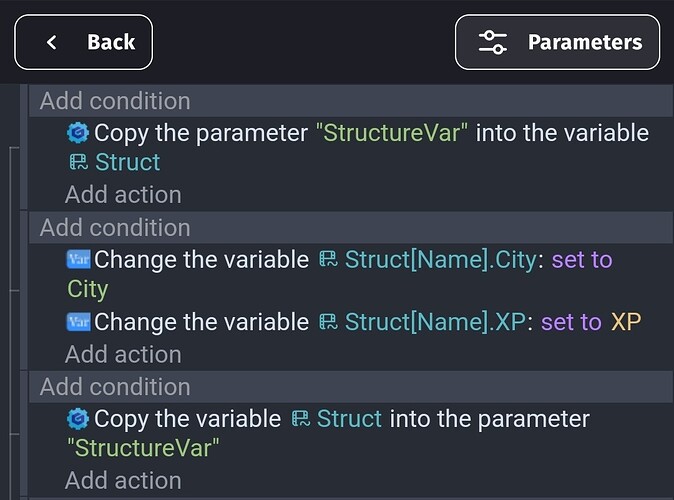Click the sliders icon in the Parameters button
This screenshot has height=500, width=674.
[x=493, y=42]
